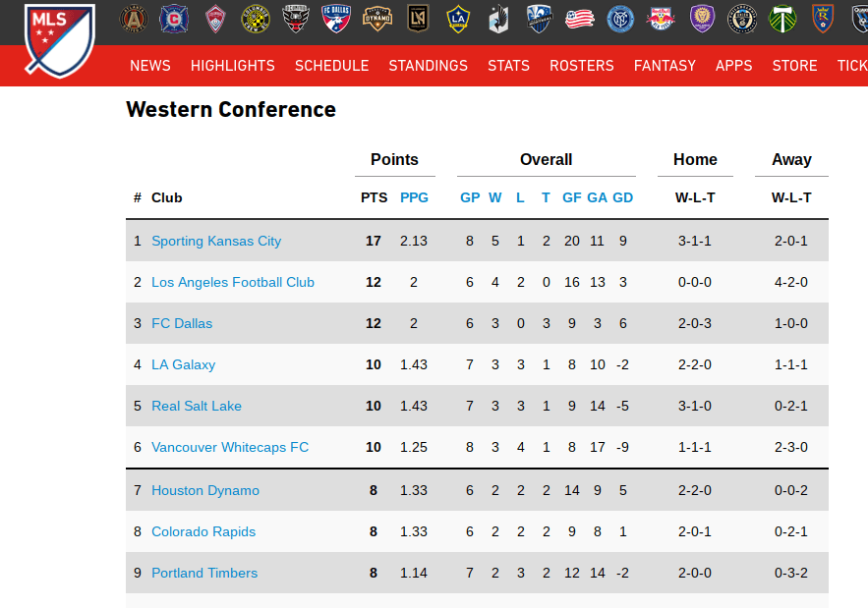
Task: Click the Columbus Crew logo
Action: [x=256, y=19]
